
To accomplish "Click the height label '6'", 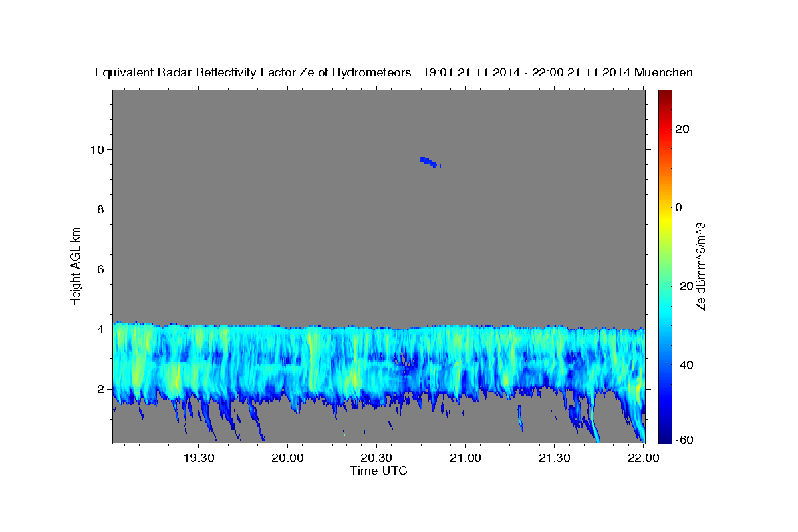I will coord(101,269).
